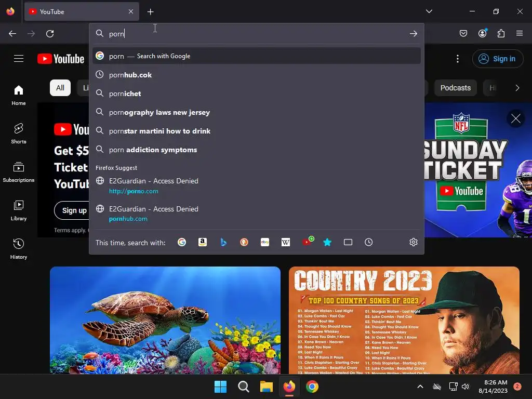Click the Sign in button

[497, 59]
